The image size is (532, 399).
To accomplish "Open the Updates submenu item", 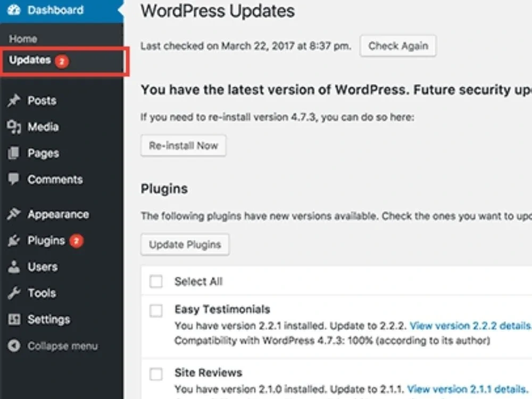I will 30,60.
